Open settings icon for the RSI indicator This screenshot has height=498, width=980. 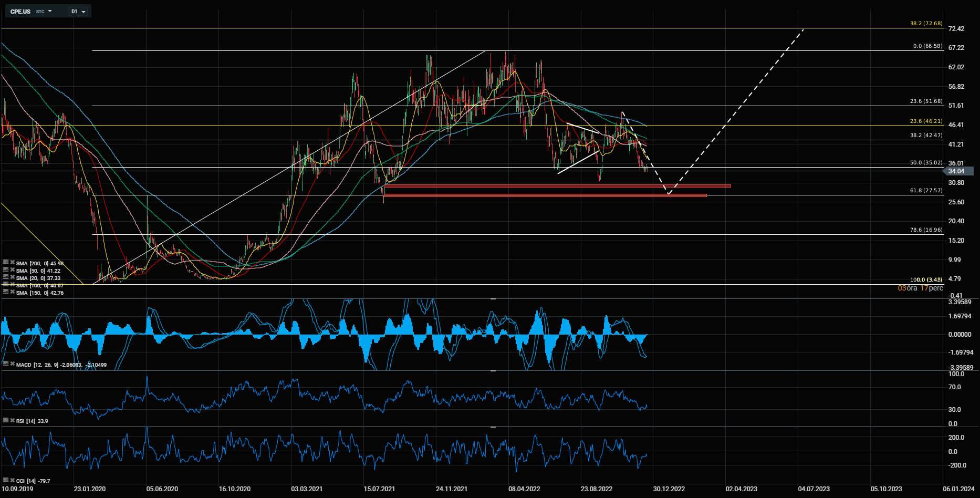[x=6, y=420]
